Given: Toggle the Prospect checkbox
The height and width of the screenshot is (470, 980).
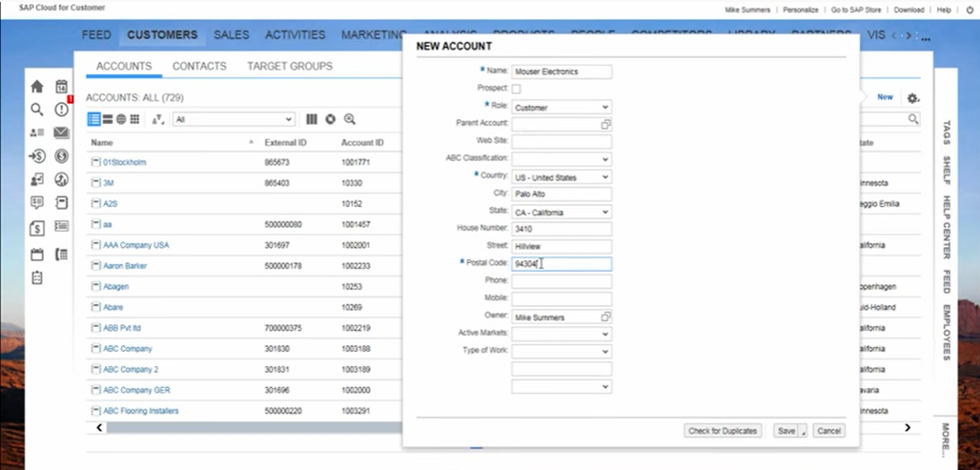Looking at the screenshot, I should pos(517,89).
